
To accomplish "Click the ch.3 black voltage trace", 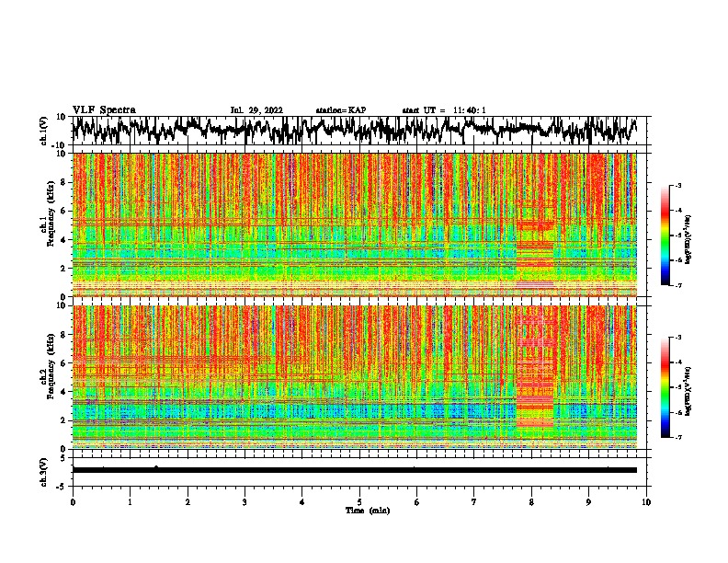I will [x=354, y=470].
